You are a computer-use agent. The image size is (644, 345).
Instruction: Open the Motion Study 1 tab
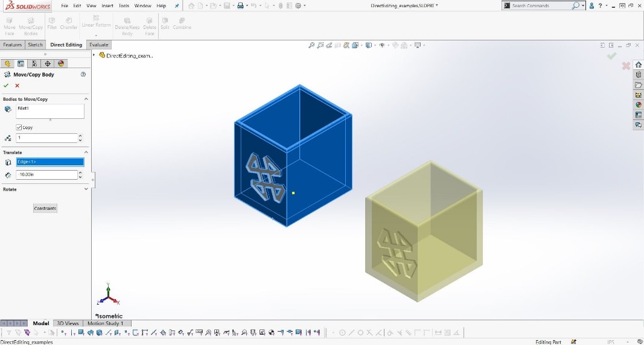pos(106,323)
